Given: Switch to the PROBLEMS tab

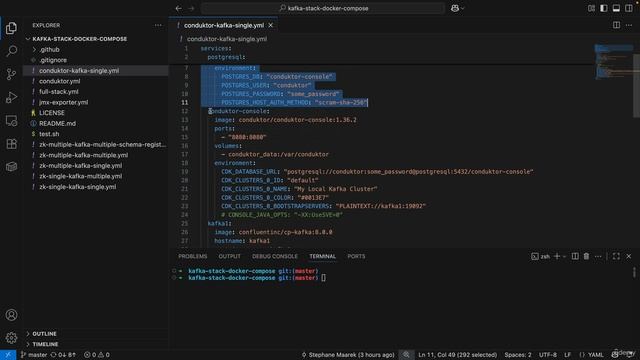Looking at the screenshot, I should (193, 256).
